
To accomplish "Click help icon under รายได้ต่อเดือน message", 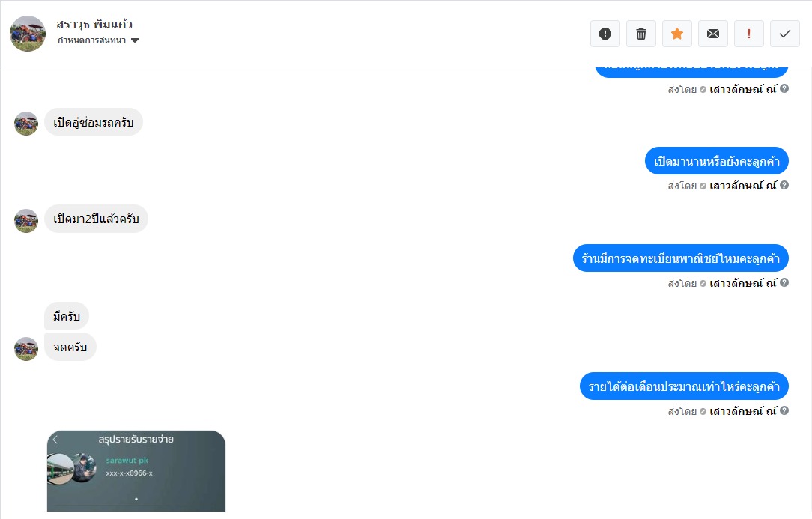I will click(x=784, y=410).
